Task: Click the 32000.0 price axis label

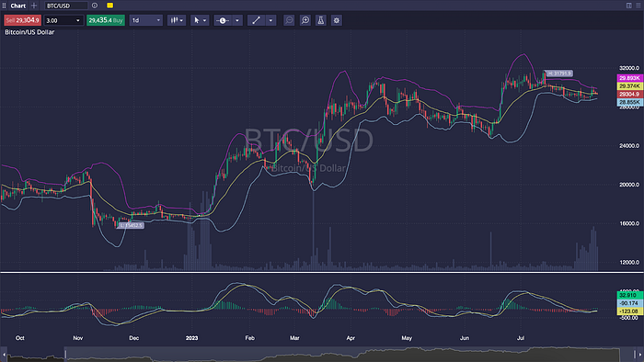Action: pyautogui.click(x=629, y=68)
